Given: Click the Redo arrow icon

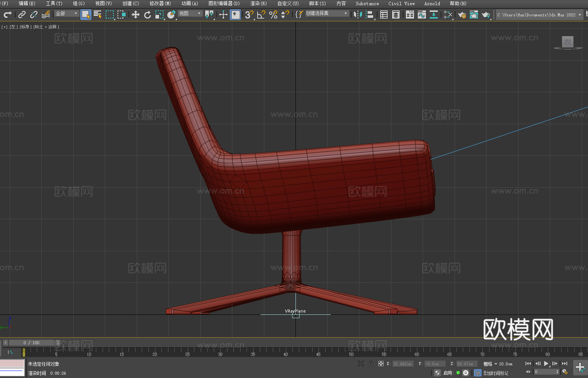Looking at the screenshot, I should [7, 14].
